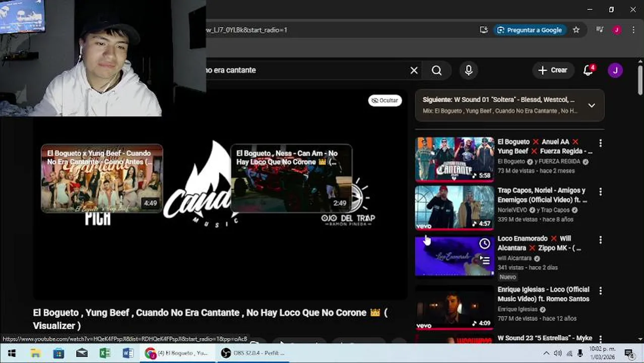The image size is (644, 363).
Task: Hide end-screen suggestions with Ocultar
Action: click(x=385, y=100)
